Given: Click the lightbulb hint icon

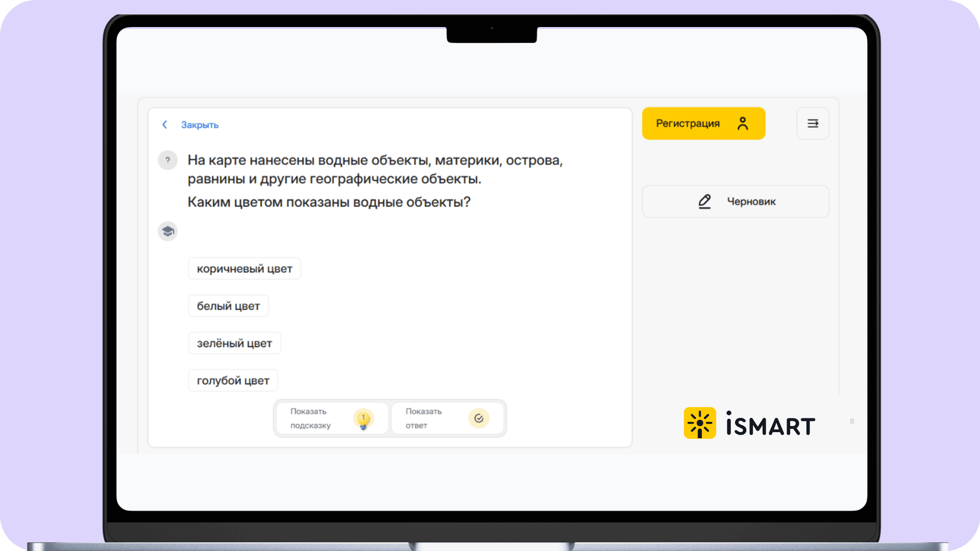Looking at the screenshot, I should coord(363,419).
